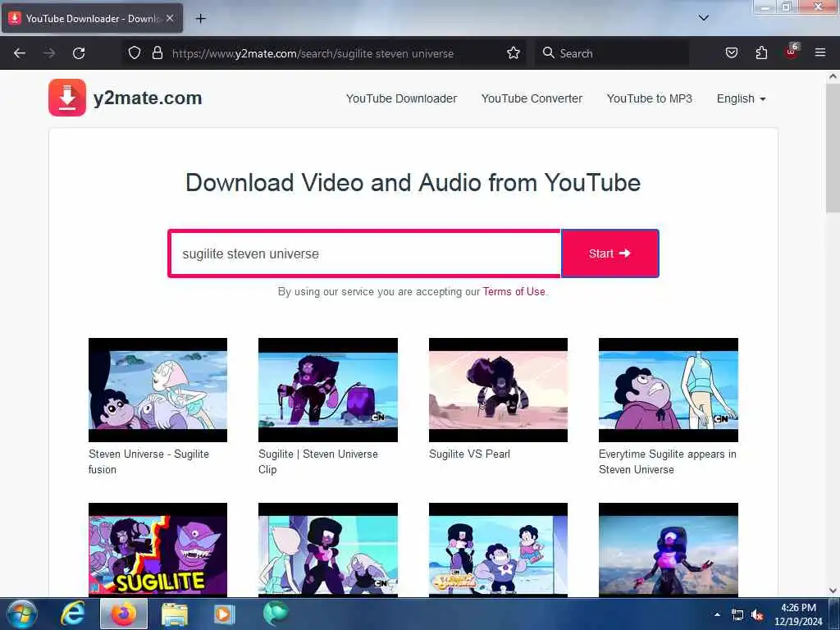
Task: Expand the English language dropdown
Action: pyautogui.click(x=741, y=98)
